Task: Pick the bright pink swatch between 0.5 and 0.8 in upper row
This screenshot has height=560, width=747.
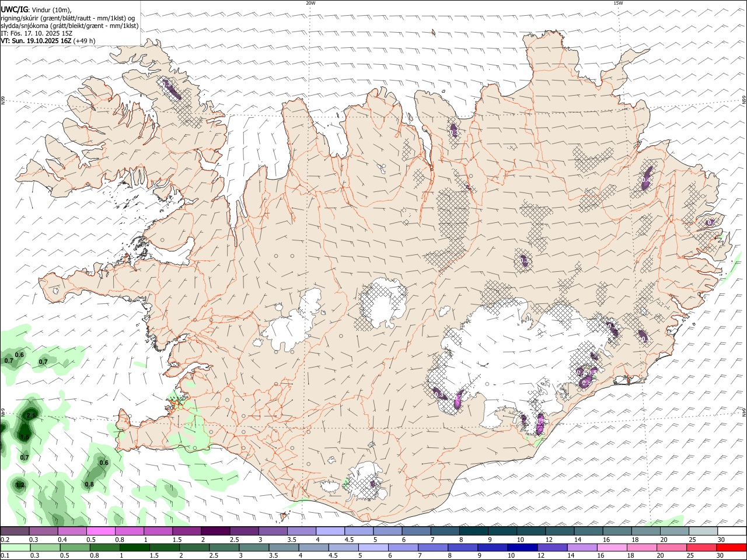Action: pos(101,531)
